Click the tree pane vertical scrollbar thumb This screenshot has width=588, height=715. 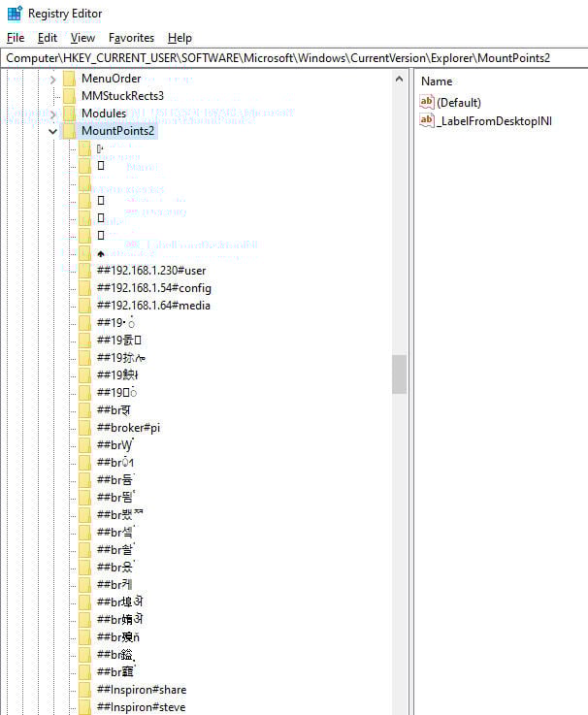pos(399,374)
